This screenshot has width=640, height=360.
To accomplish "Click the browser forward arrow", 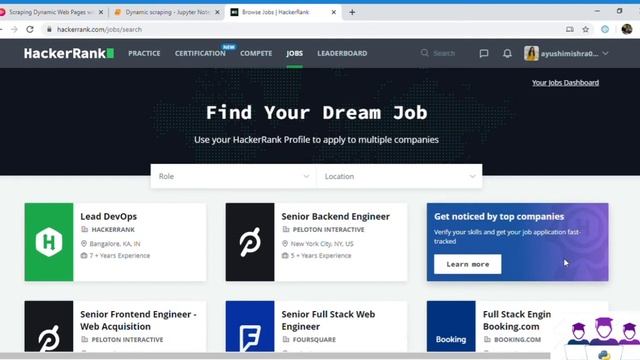I will point(14,29).
